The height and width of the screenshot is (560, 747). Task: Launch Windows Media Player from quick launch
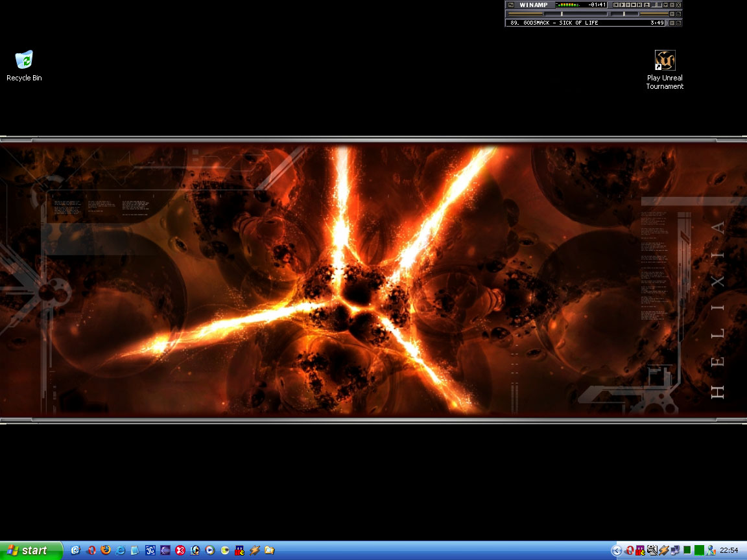[209, 550]
